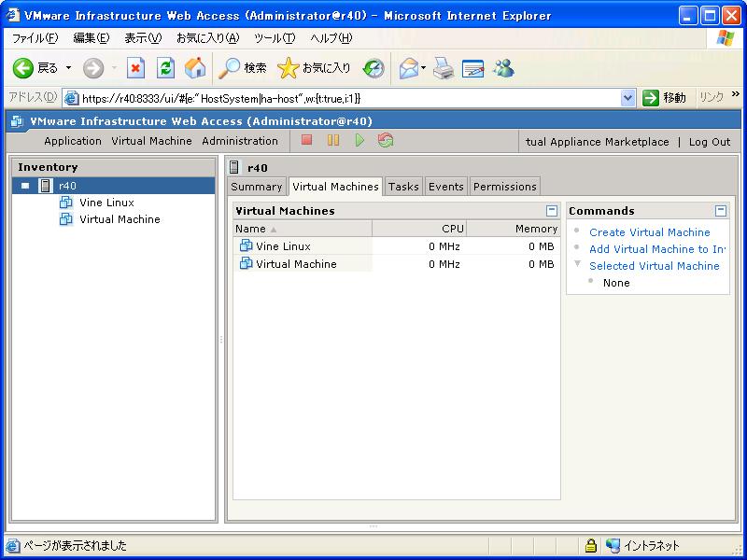Click the green Power On play icon
The image size is (747, 560).
pyautogui.click(x=359, y=140)
